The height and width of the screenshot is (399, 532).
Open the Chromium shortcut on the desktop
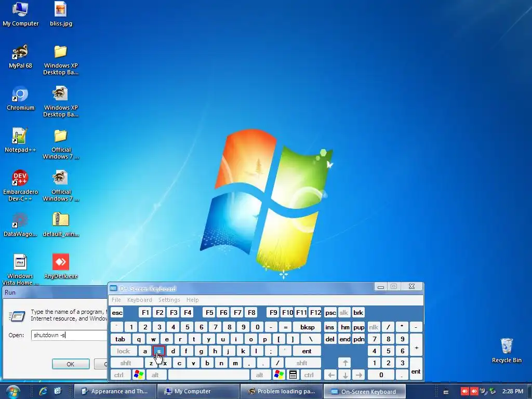click(20, 98)
